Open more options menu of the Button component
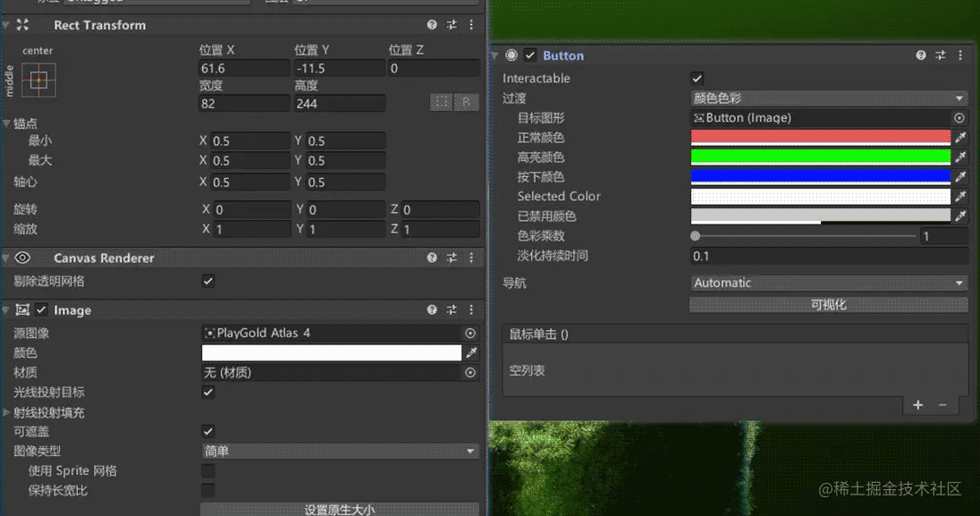The image size is (980, 516). (962, 55)
